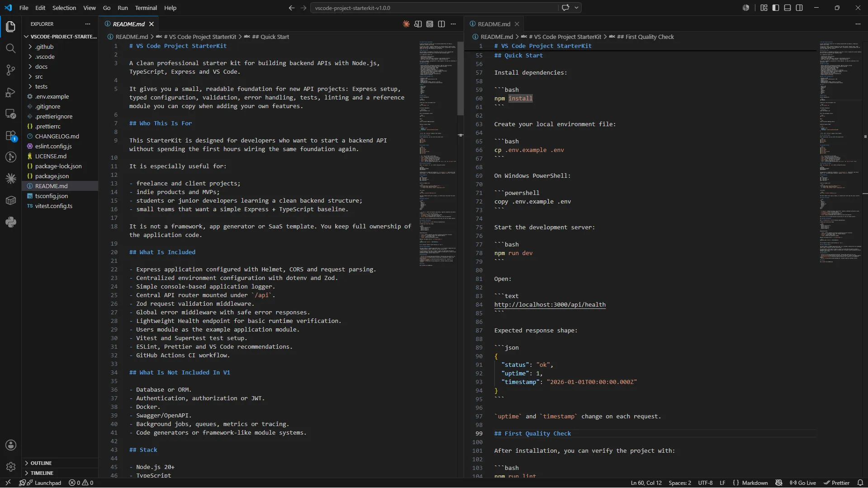Open more actions for left editor group
Screen dimensions: 868x488
pyautogui.click(x=453, y=24)
